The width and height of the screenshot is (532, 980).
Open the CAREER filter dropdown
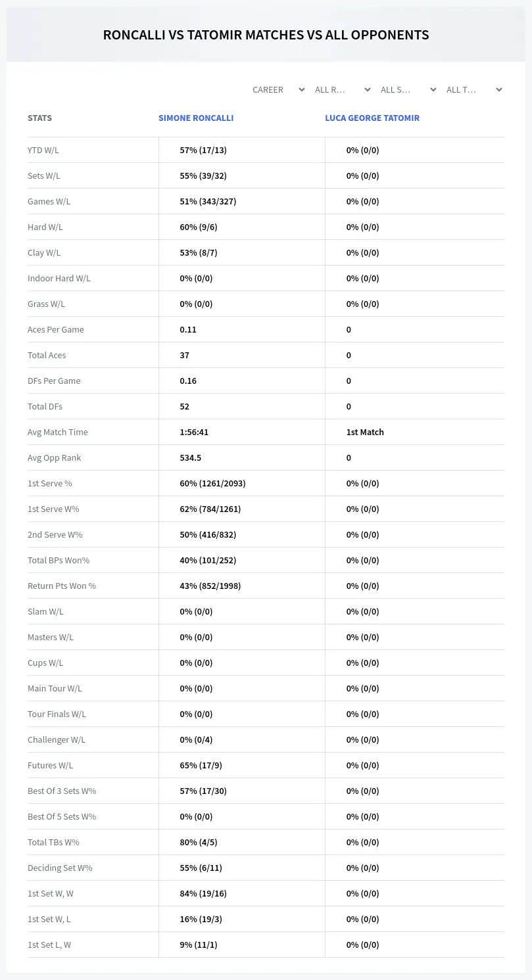(x=278, y=89)
